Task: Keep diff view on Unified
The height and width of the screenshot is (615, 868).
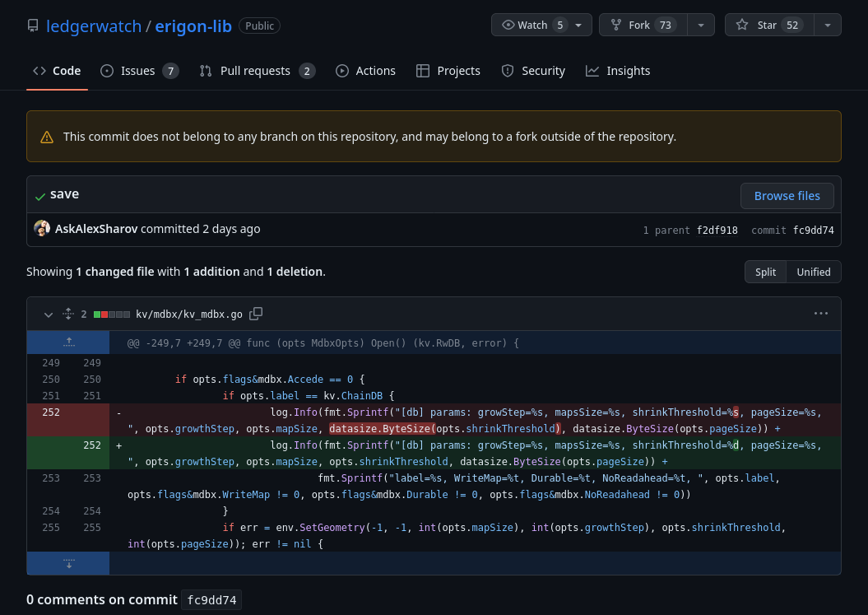Action: (813, 272)
